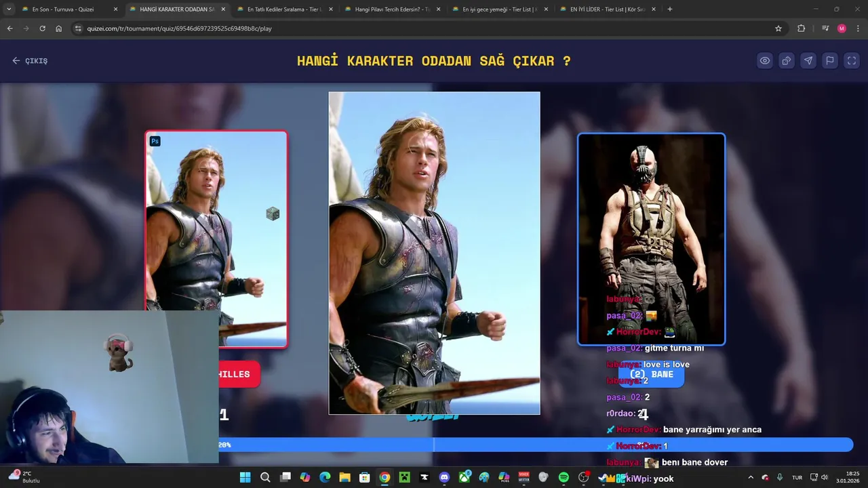Switch the TUR keyboard language
The height and width of the screenshot is (488, 868).
point(797,477)
